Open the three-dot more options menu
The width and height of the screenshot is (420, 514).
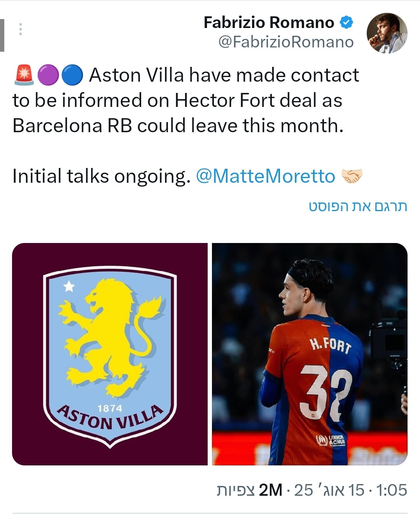(21, 30)
